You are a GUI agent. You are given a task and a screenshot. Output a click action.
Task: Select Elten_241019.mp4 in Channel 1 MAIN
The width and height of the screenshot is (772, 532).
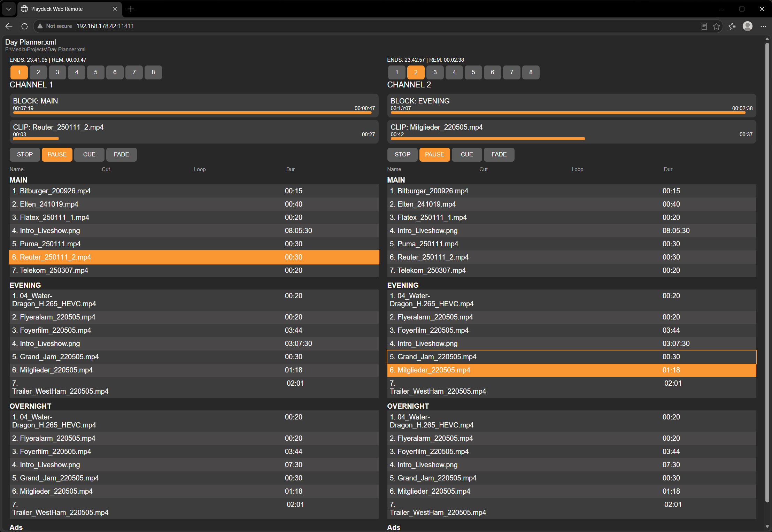coord(194,204)
